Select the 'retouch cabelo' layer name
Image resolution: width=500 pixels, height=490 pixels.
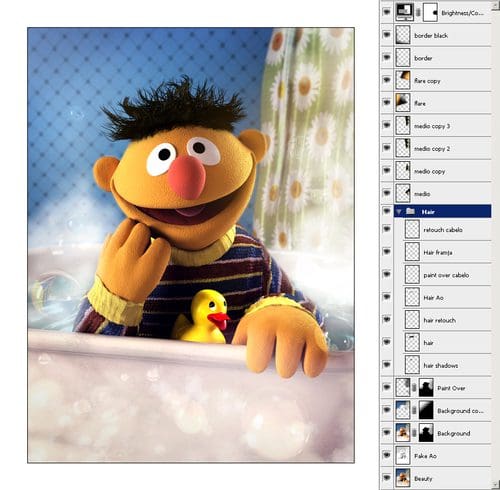coord(443,230)
